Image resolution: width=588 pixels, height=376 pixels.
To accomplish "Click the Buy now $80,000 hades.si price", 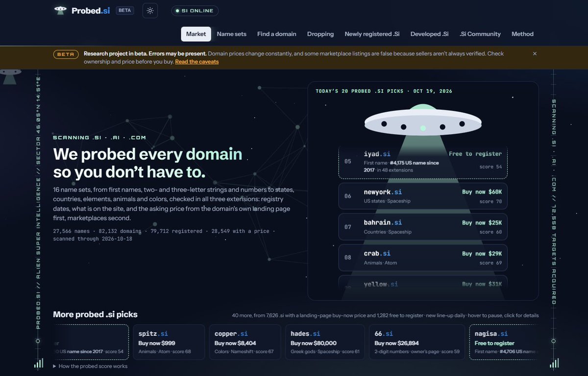I will [x=314, y=343].
